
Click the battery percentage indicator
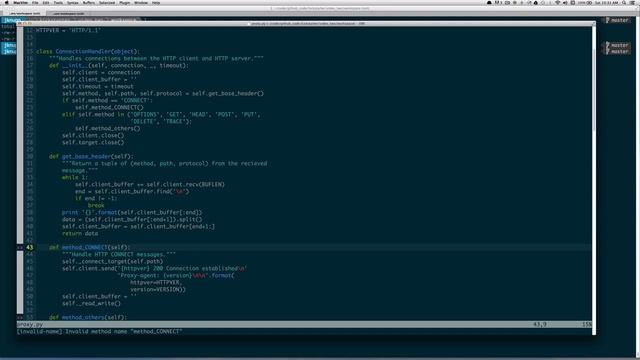click(584, 2)
